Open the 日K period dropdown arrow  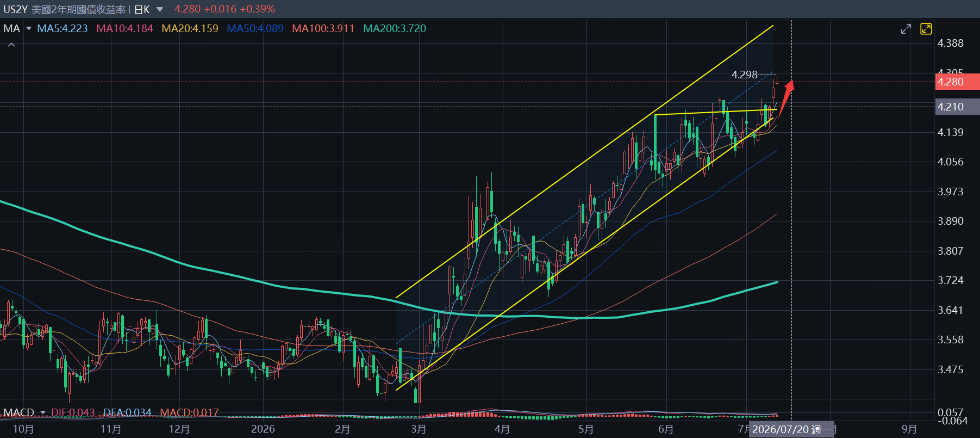coord(160,9)
